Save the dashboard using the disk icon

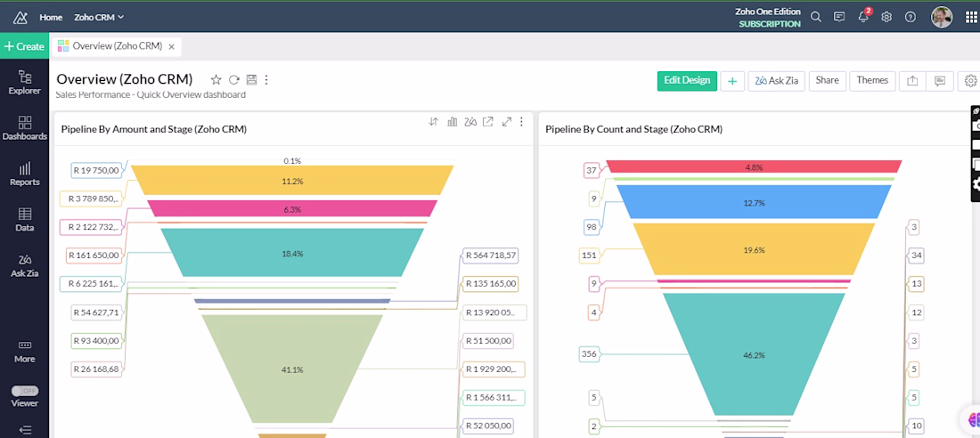pyautogui.click(x=251, y=79)
